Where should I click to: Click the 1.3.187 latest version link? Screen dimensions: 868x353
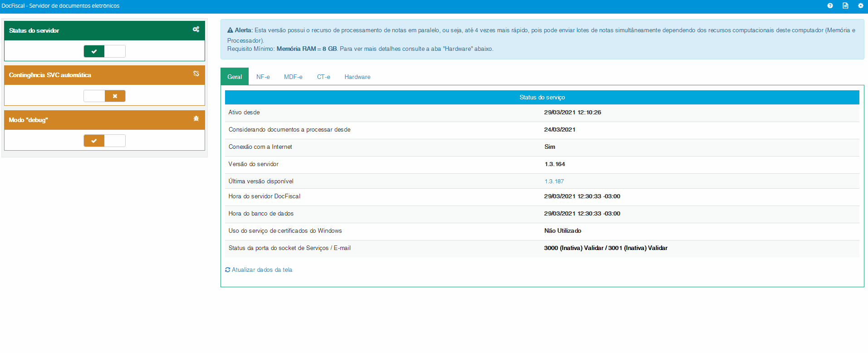click(554, 181)
